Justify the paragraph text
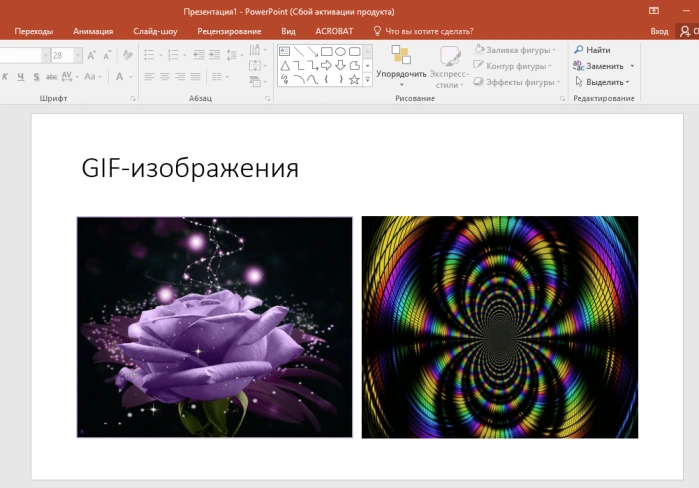699x488 pixels. (195, 77)
